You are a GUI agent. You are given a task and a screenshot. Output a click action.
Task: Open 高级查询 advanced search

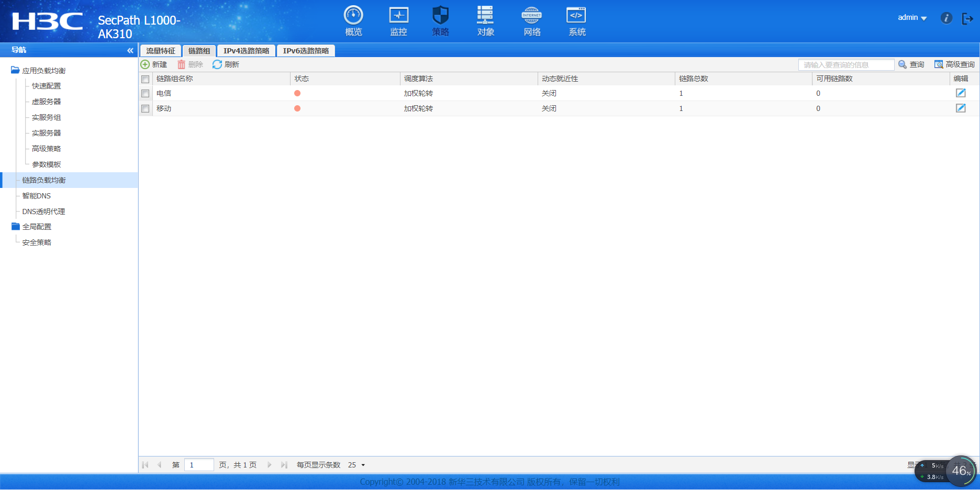click(954, 64)
